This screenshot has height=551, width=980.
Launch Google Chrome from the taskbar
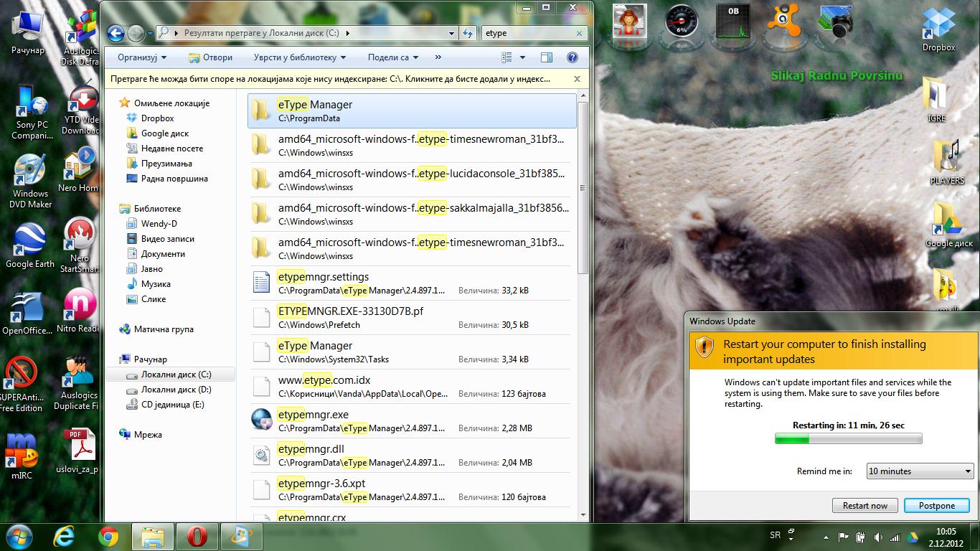coord(108,537)
